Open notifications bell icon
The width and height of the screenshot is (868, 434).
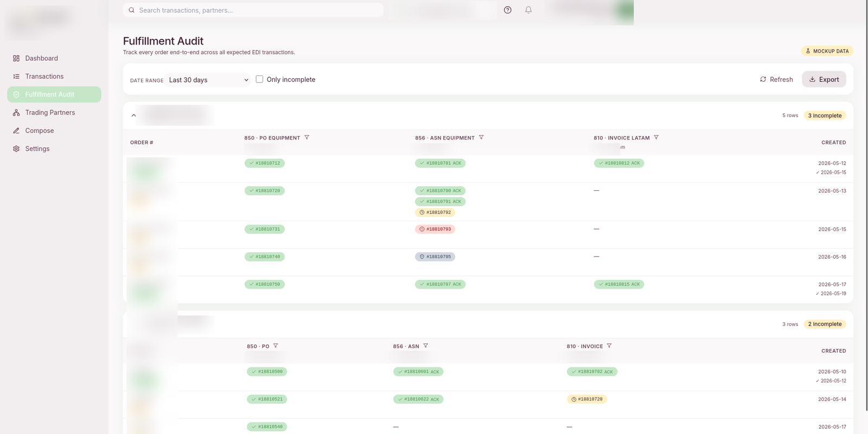[528, 10]
